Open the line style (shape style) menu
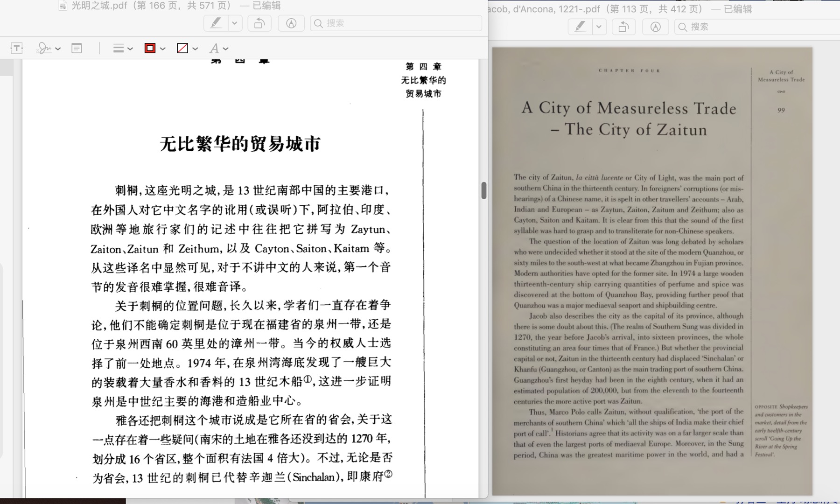Viewport: 840px width, 504px height. (119, 48)
